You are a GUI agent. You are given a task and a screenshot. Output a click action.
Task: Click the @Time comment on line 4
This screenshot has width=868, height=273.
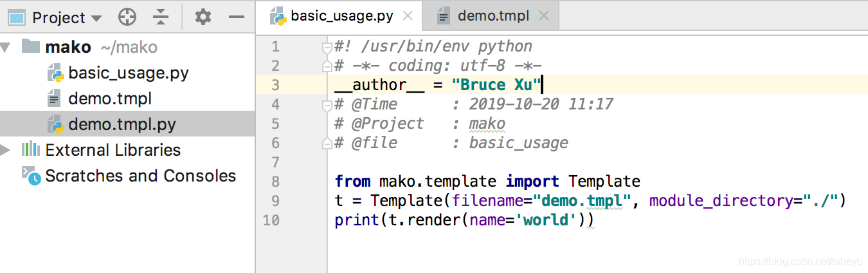click(475, 104)
